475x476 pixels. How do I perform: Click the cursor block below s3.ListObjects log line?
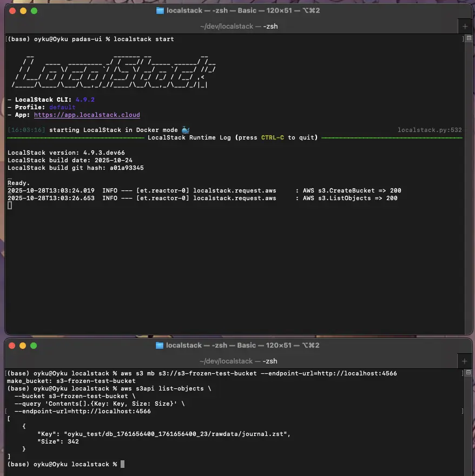(10, 206)
